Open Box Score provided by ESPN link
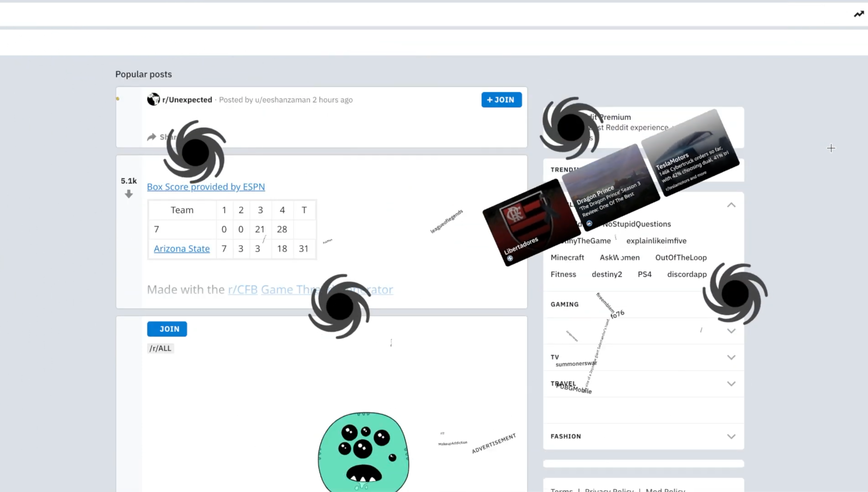Viewport: 868px width, 492px height. point(206,187)
